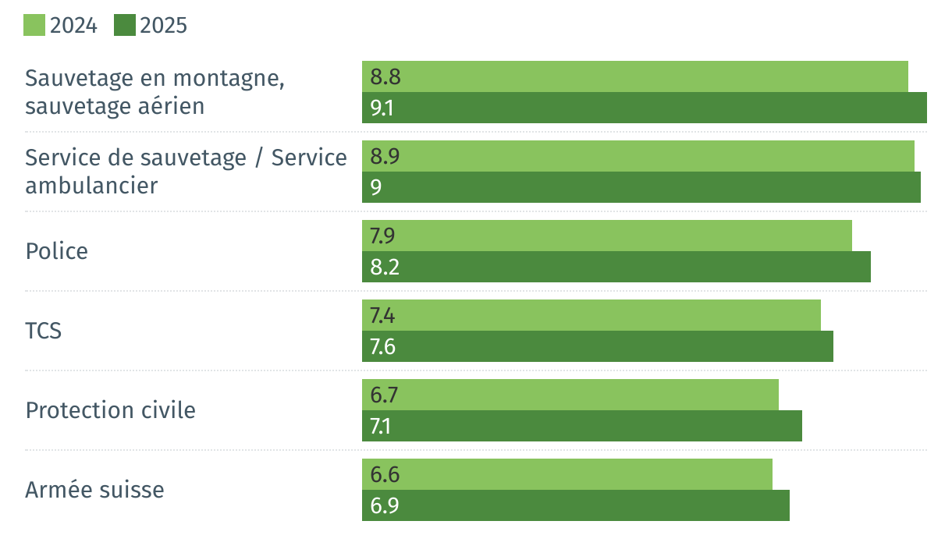Click the Armée suisse category label
Viewport: 952px width, 560px height.
[x=94, y=490]
